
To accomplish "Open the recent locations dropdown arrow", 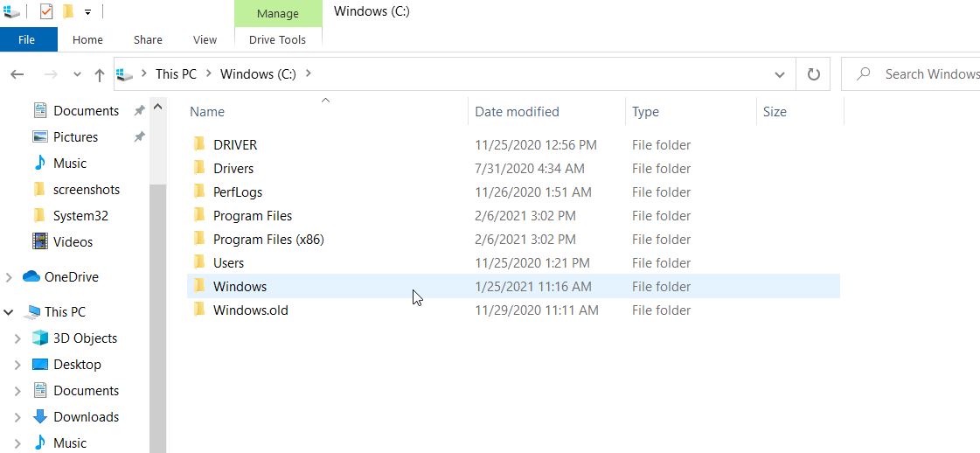I will tap(77, 74).
